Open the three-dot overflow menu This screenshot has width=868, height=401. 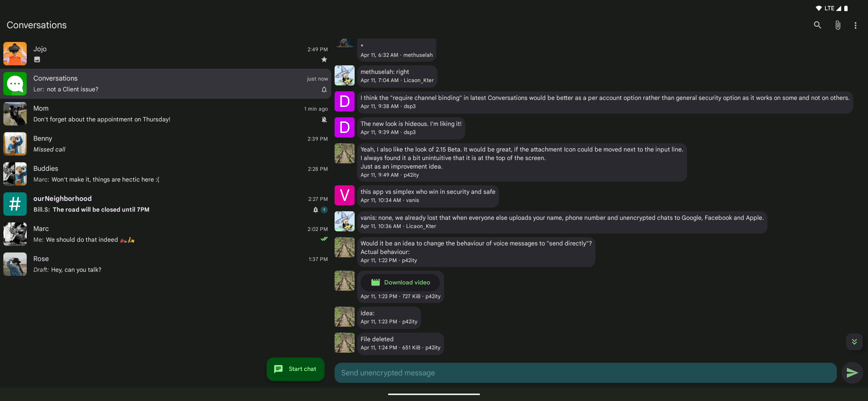coord(855,25)
